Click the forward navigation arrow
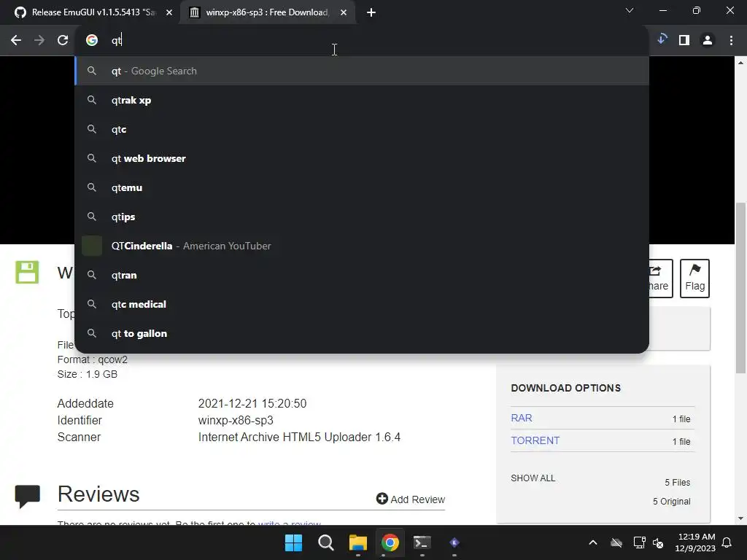Image resolution: width=747 pixels, height=560 pixels. [39, 41]
